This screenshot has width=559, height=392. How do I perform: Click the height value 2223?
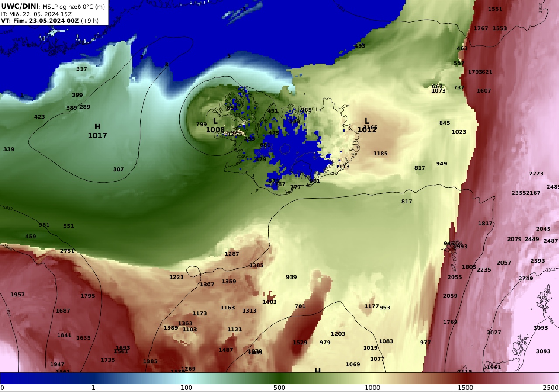tap(536, 174)
